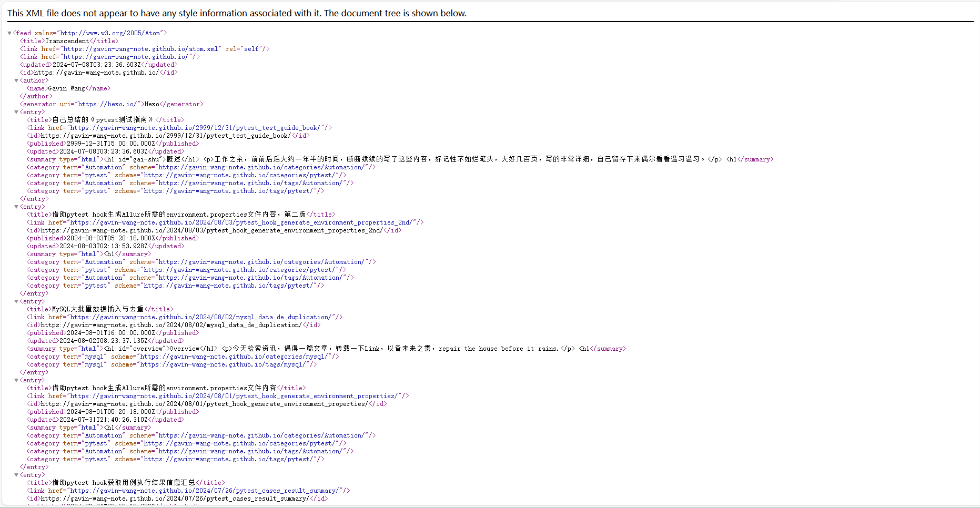Collapse the author node disclosure triangle
Image resolution: width=980 pixels, height=508 pixels.
click(16, 80)
